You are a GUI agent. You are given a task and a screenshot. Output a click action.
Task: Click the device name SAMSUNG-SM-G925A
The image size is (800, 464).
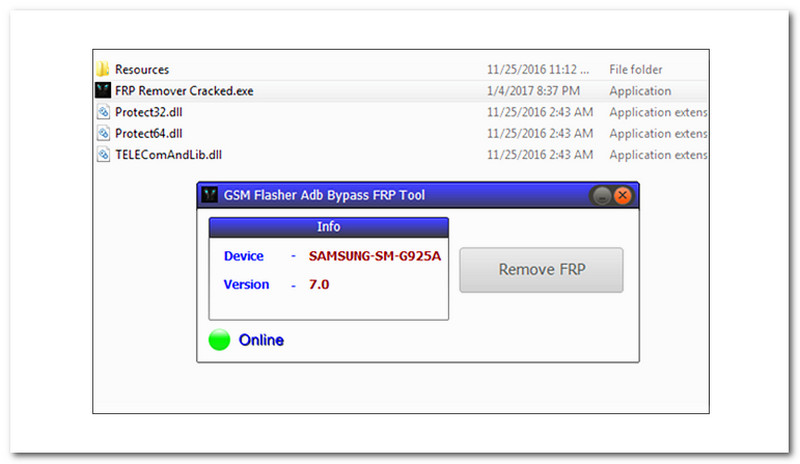[x=374, y=256]
